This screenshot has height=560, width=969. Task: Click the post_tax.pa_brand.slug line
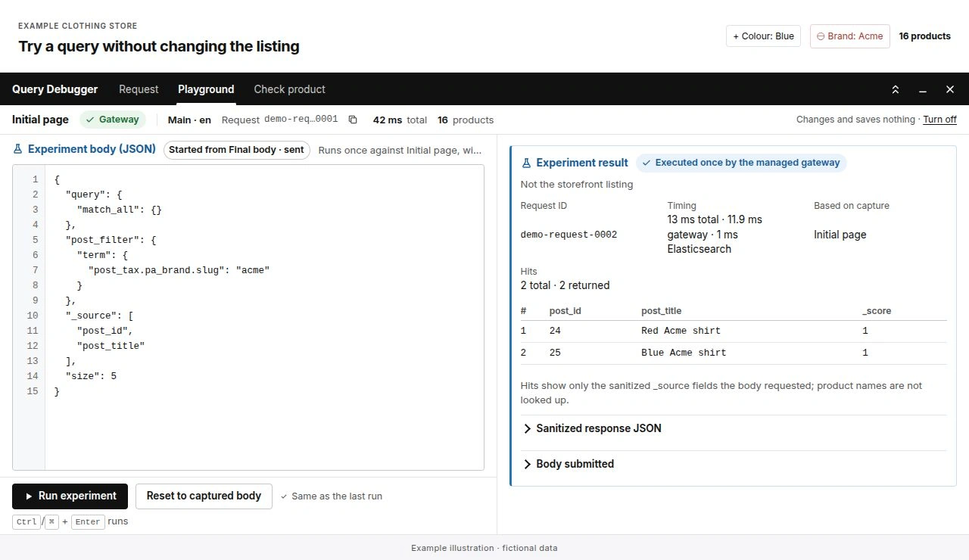[x=179, y=270]
